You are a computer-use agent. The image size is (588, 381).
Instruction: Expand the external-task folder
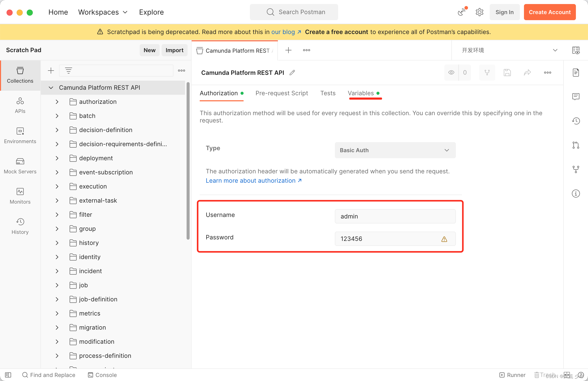57,201
